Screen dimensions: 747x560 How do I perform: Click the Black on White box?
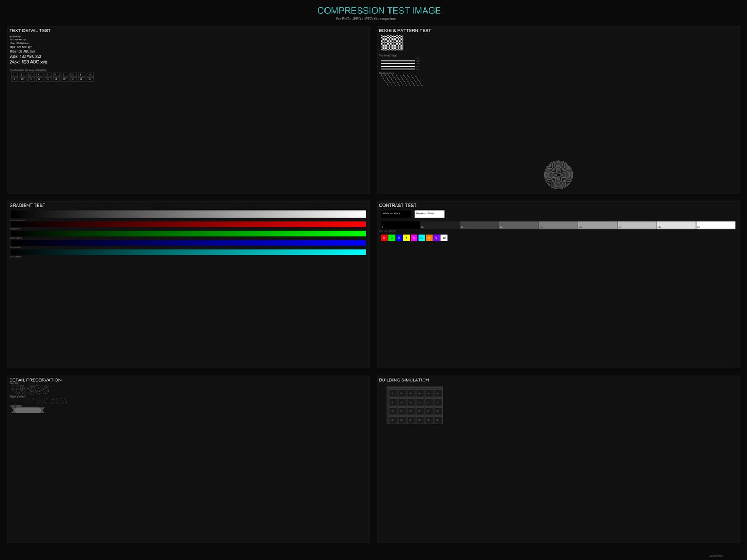[429, 214]
